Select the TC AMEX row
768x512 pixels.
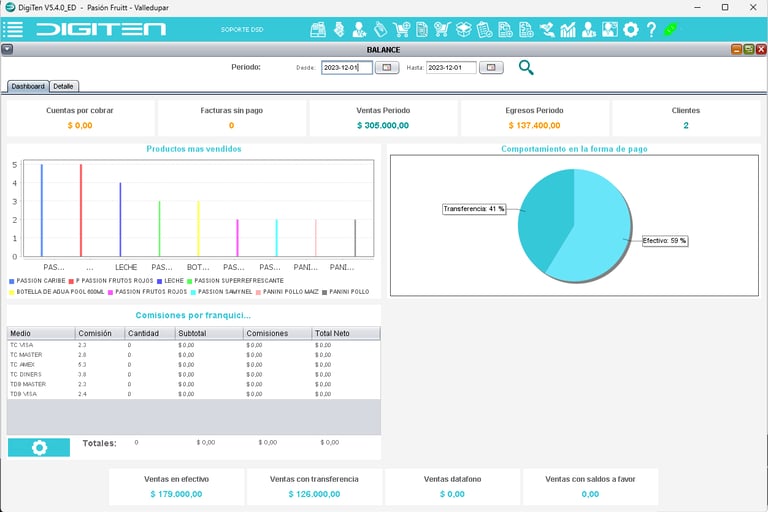(x=193, y=365)
